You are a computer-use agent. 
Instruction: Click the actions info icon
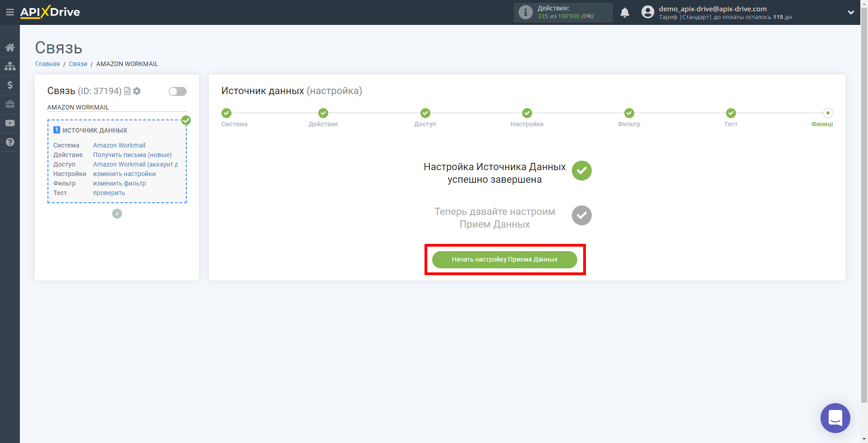tap(525, 12)
